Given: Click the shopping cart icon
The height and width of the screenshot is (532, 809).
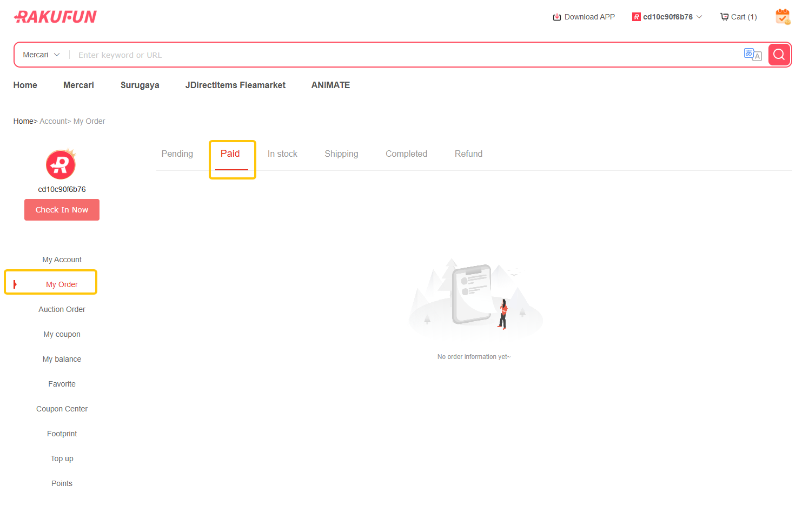Looking at the screenshot, I should (724, 17).
